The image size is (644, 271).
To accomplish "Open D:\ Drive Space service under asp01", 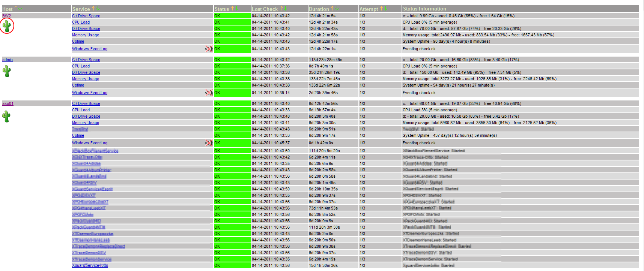I will (x=86, y=116).
